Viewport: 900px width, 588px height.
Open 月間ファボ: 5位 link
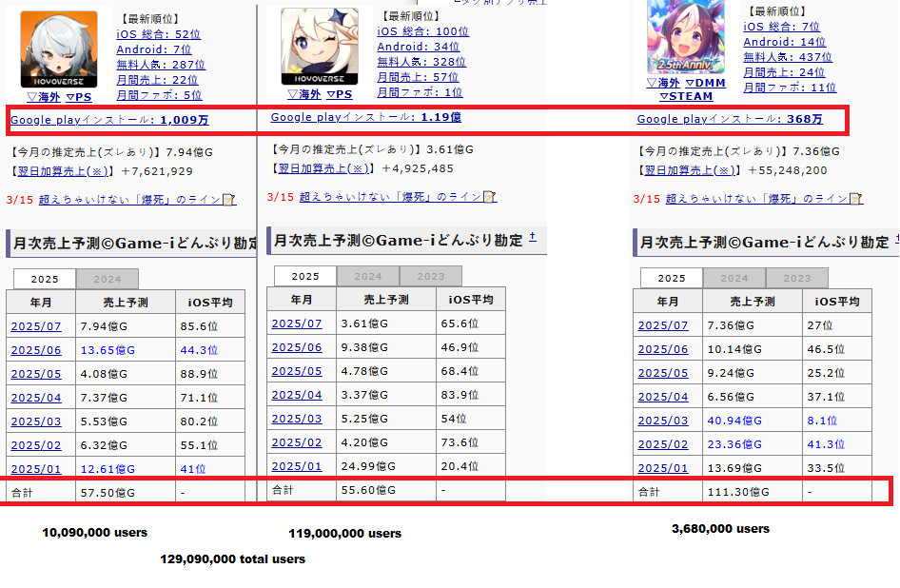pos(159,95)
